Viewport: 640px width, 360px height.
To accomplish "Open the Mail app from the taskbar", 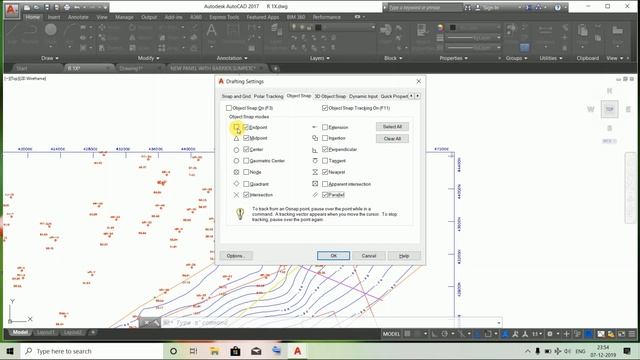I will [x=256, y=351].
